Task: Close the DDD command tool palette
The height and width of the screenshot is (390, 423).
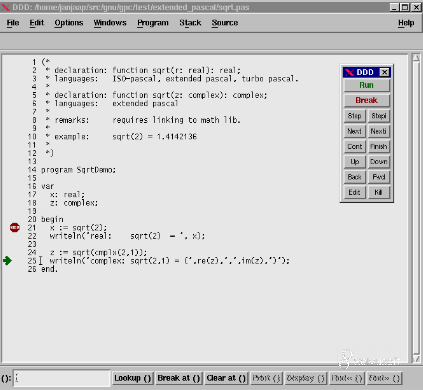Action: [x=384, y=72]
